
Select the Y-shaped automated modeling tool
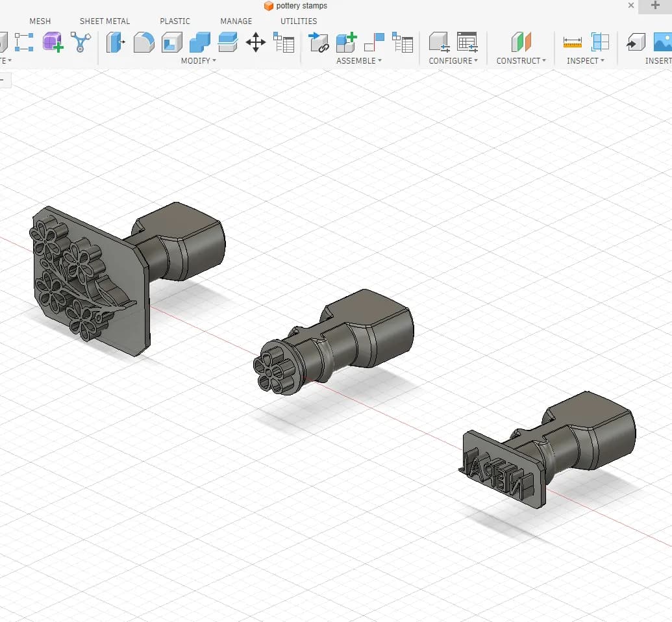coord(81,42)
